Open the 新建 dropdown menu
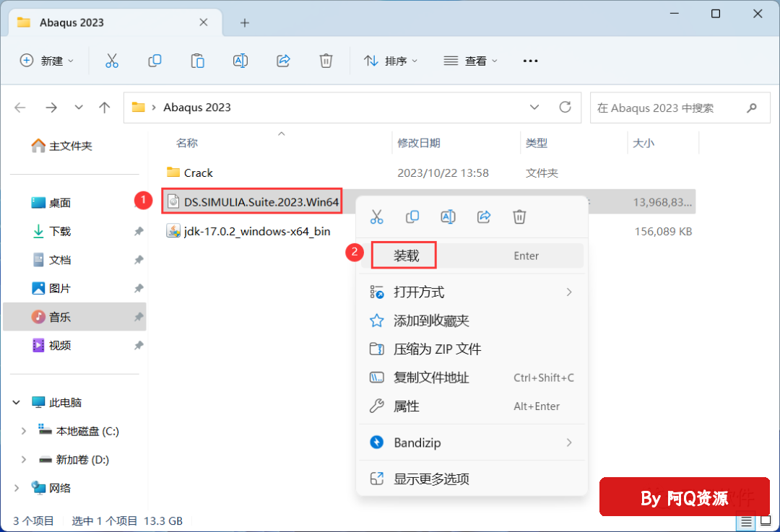Viewport: 780px width, 532px height. [47, 61]
